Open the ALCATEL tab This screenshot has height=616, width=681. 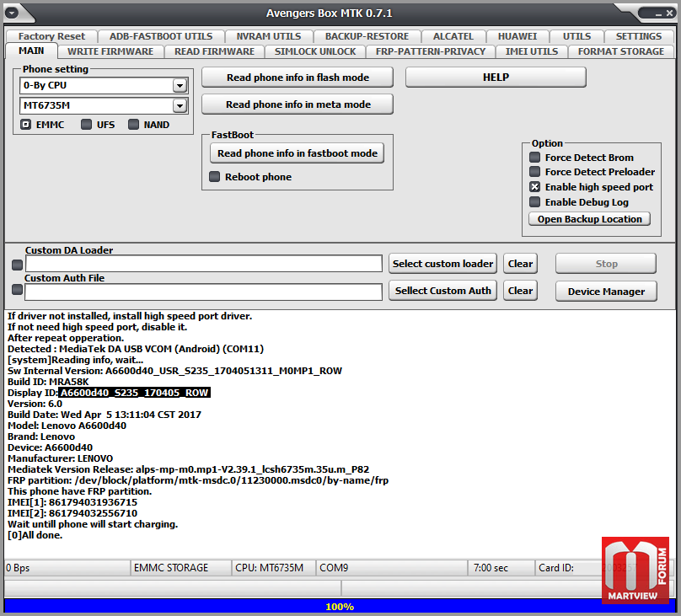pos(453,36)
